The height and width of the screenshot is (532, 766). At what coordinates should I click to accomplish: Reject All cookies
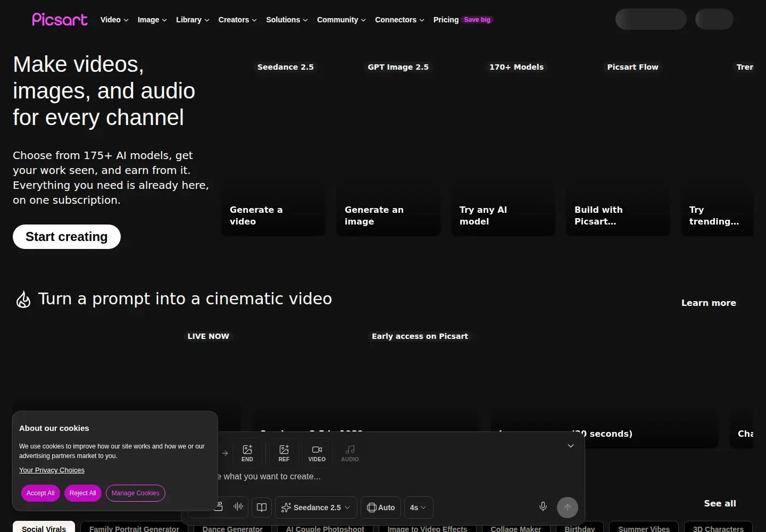(82, 493)
